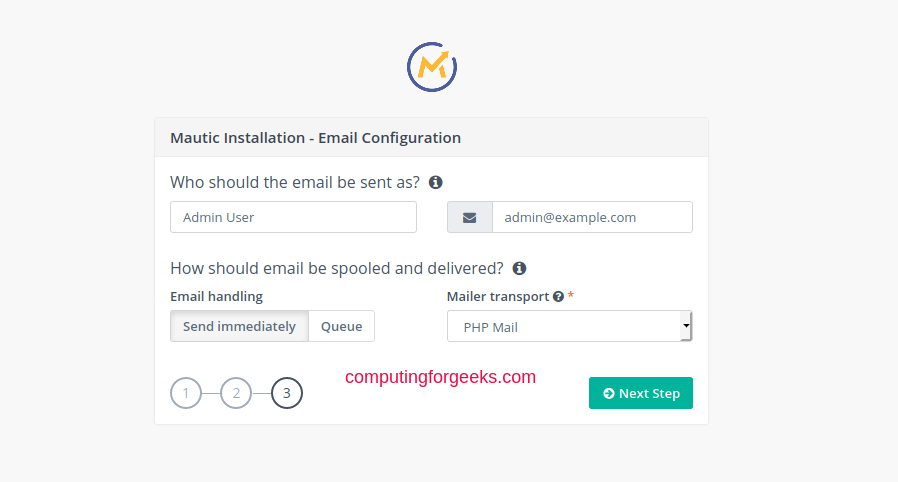Click the Mautic logo icon
This screenshot has height=482, width=898.
(x=432, y=67)
